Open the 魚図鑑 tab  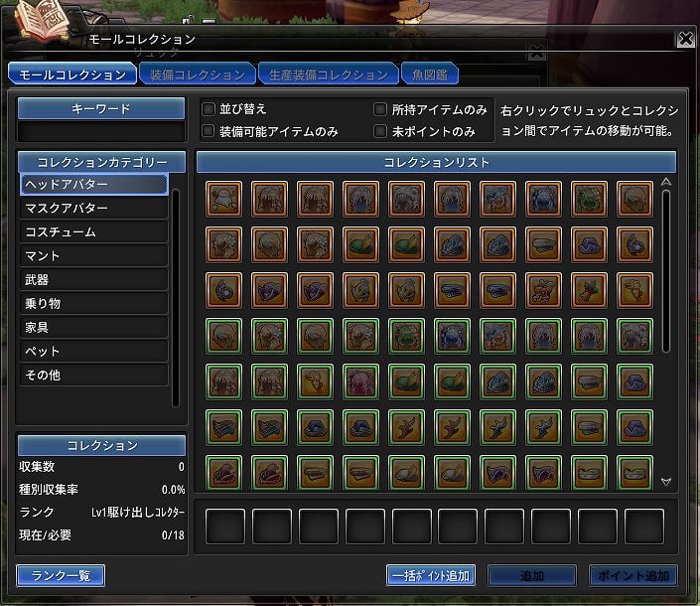pos(430,75)
